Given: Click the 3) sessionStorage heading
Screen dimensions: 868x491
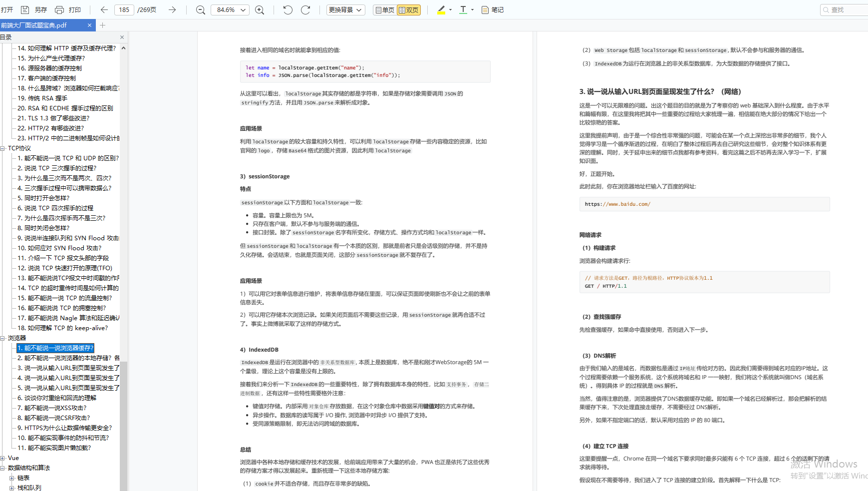Looking at the screenshot, I should coord(265,176).
